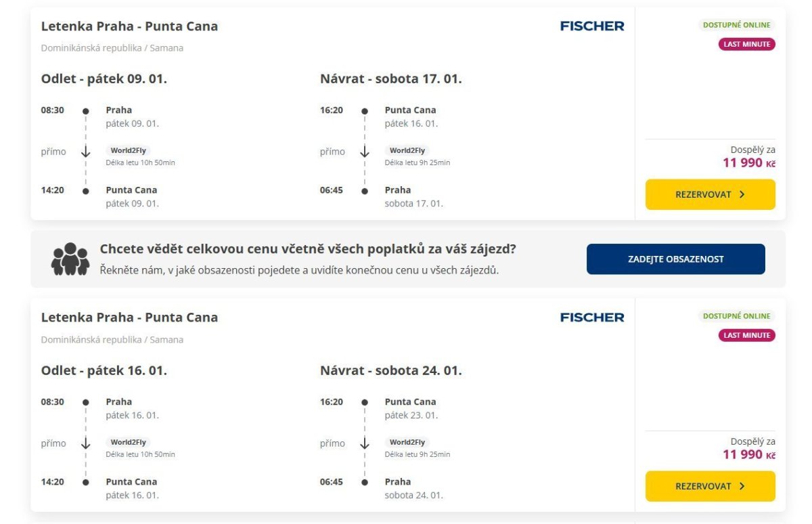812x524 pixels.
Task: Click the Last Minute badge on the second offer
Action: [746, 335]
